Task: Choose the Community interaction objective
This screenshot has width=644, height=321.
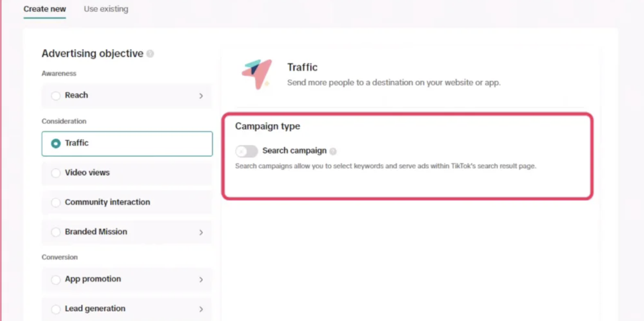Action: pos(55,203)
